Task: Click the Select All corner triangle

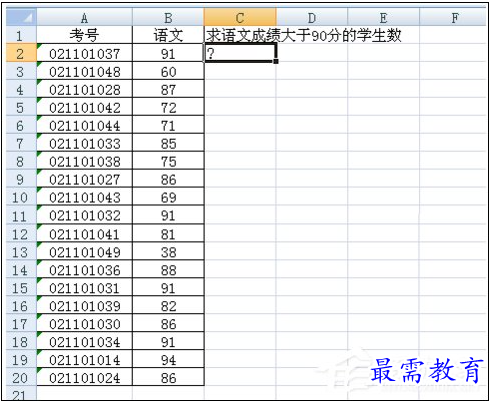Action: pos(21,17)
